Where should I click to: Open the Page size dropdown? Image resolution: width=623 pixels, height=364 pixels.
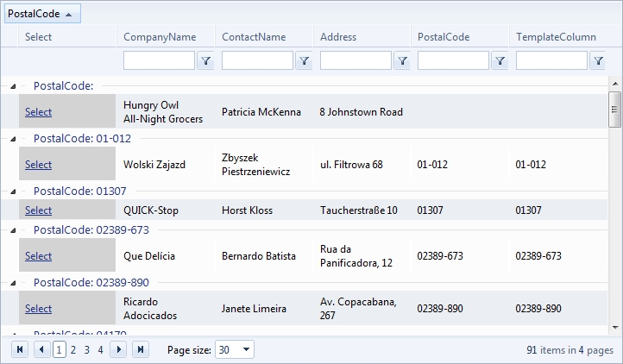247,349
